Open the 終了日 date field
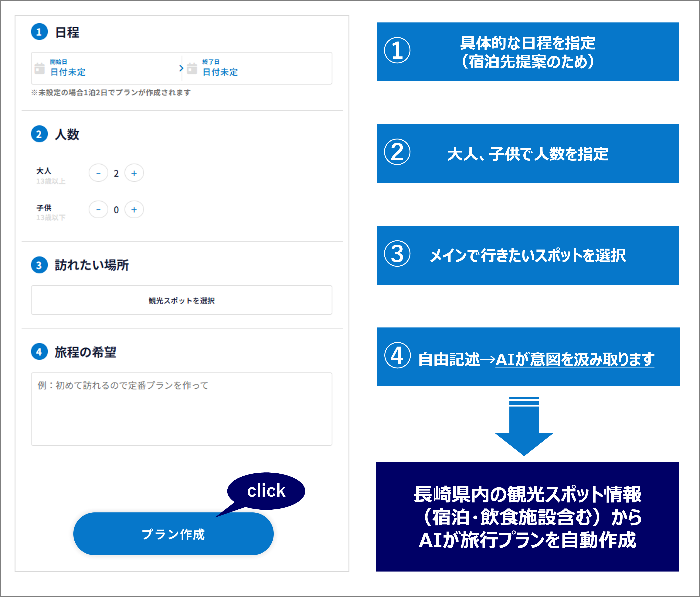The image size is (700, 597). coord(257,68)
